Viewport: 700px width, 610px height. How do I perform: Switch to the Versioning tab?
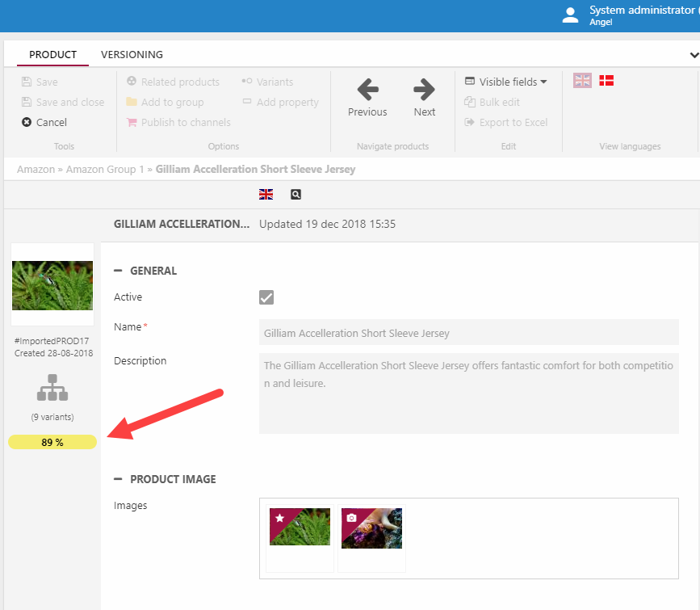[132, 55]
